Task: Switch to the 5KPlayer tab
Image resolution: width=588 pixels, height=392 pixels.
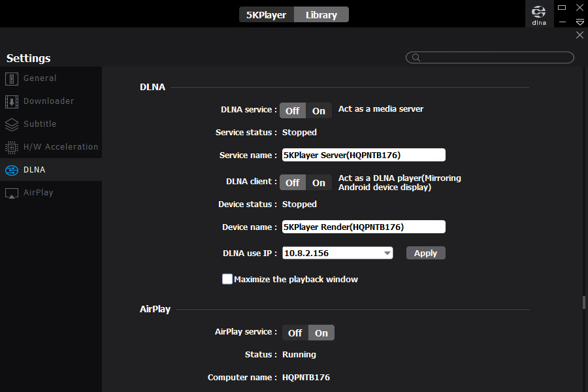Action: tap(267, 14)
